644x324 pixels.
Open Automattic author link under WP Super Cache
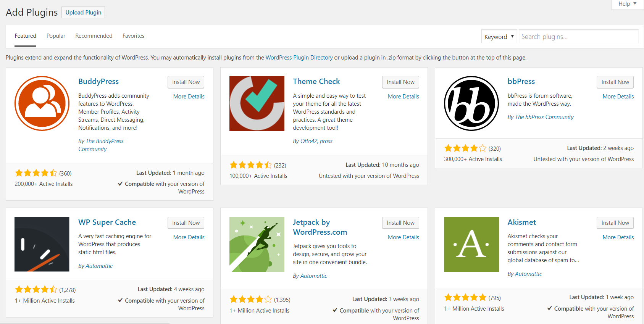[x=99, y=266]
